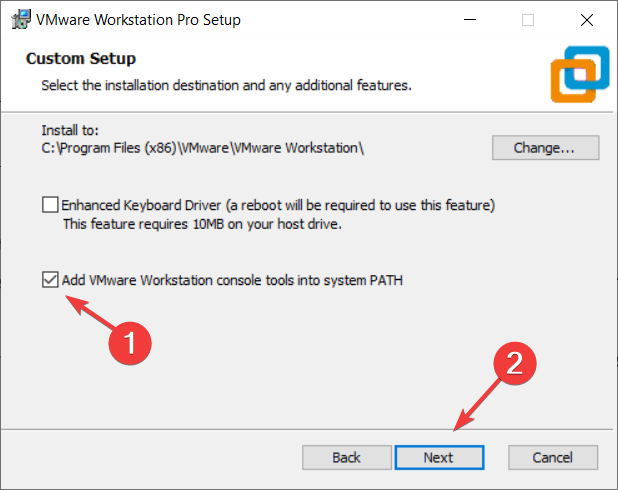The height and width of the screenshot is (490, 618).
Task: Return with the Back button
Action: coord(347,458)
